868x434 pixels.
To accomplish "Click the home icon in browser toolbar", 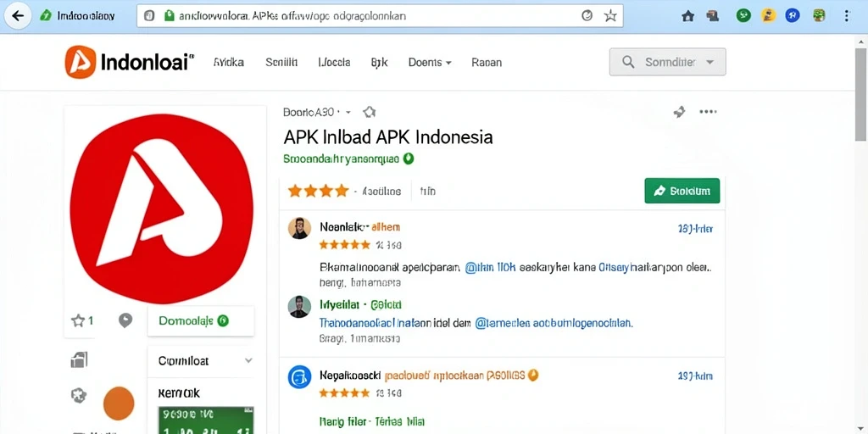I will click(688, 16).
